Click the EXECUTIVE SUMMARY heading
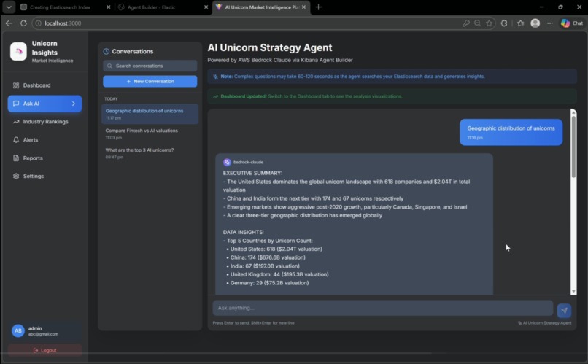 tap(252, 173)
